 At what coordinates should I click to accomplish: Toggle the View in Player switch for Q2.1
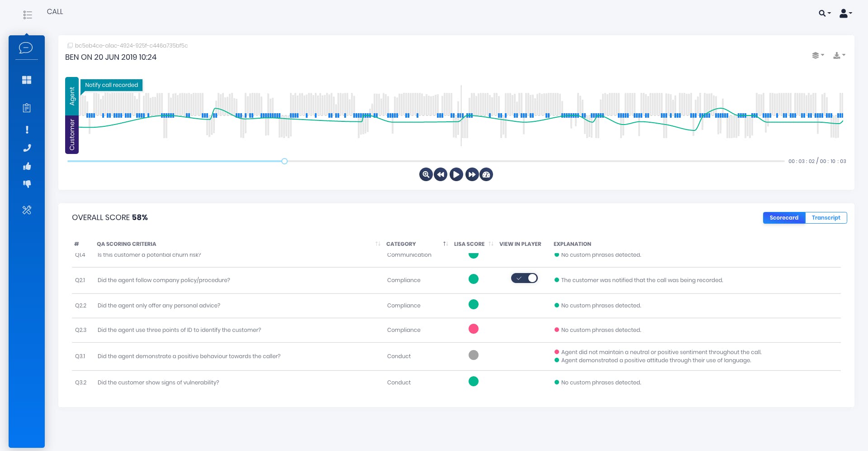click(524, 278)
